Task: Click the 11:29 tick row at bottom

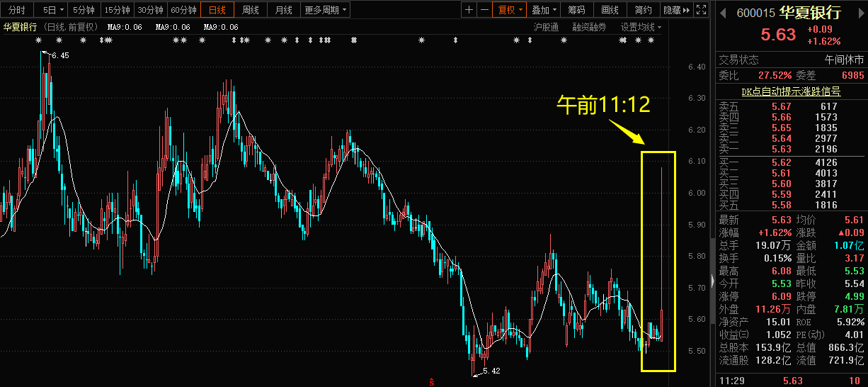Action: tap(792, 381)
